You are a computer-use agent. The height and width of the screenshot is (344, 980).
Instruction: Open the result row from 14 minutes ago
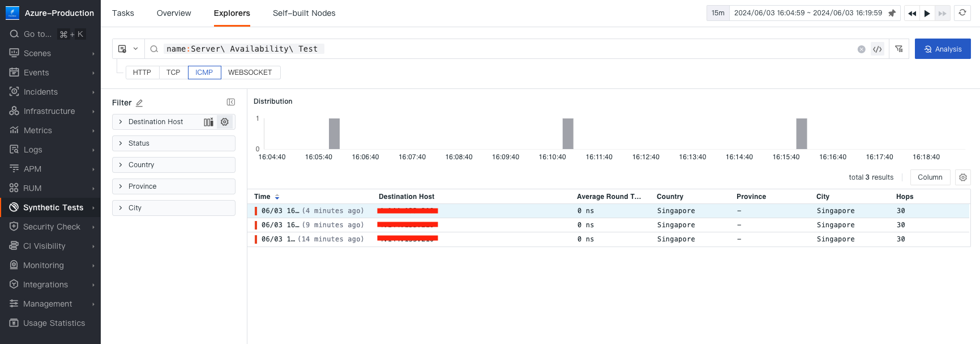609,239
